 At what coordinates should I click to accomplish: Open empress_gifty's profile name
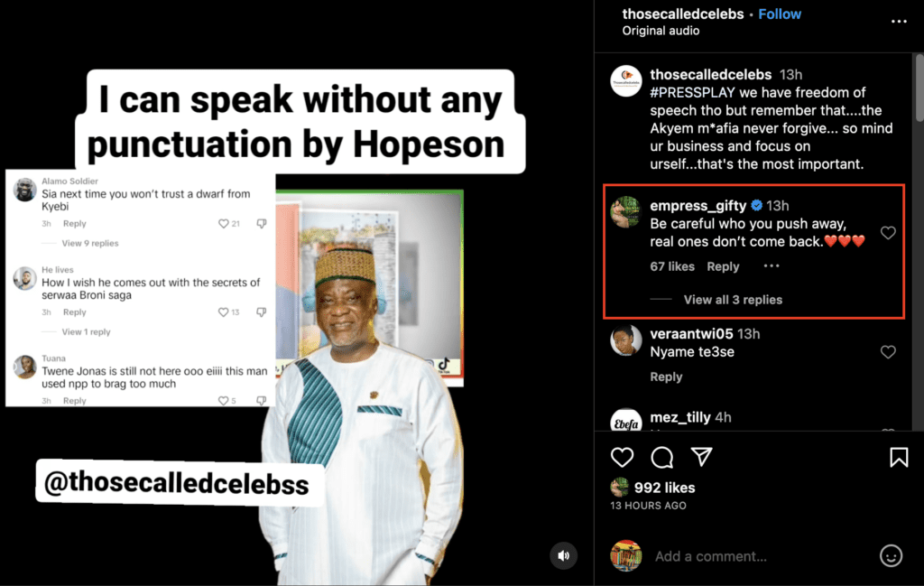(698, 205)
